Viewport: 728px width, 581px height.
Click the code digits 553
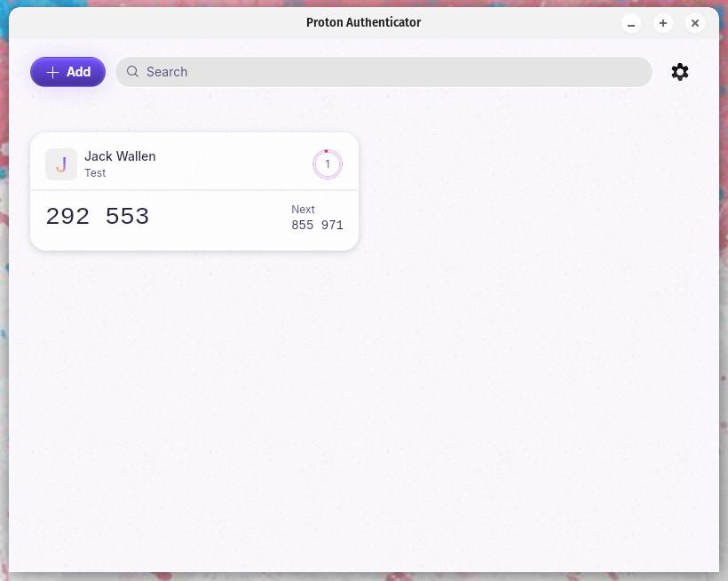[127, 217]
